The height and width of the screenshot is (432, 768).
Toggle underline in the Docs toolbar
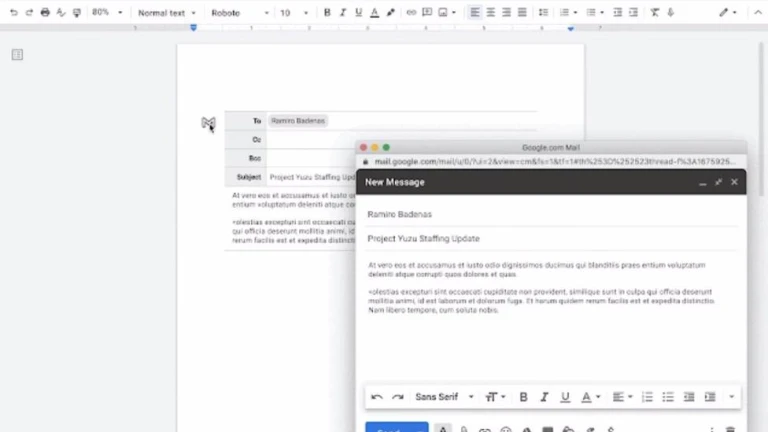[x=358, y=13]
